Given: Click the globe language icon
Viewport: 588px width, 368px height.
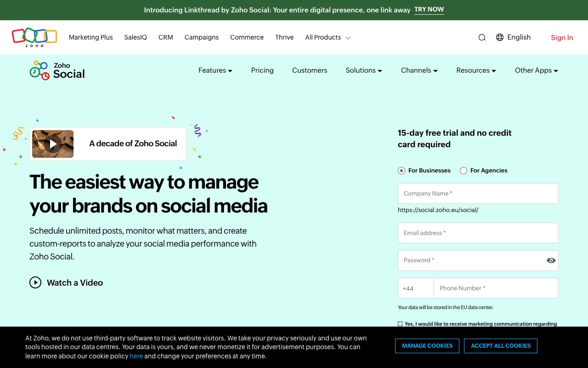Looking at the screenshot, I should 500,37.
